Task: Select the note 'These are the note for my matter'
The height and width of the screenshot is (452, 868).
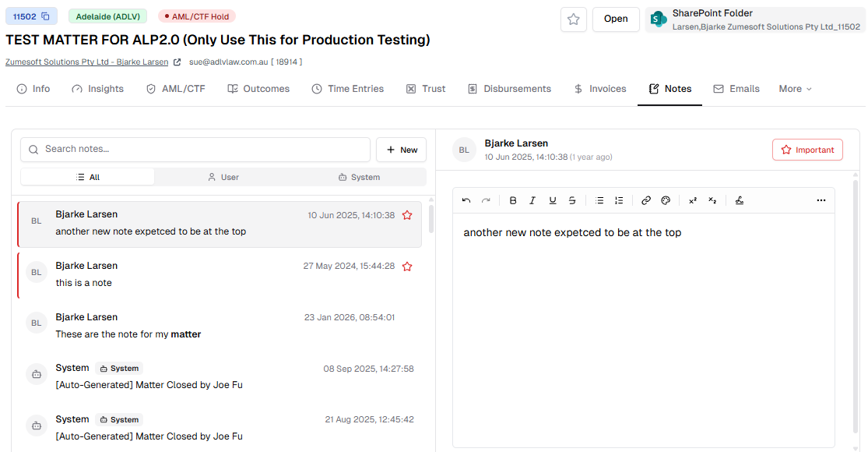Action: pos(220,326)
